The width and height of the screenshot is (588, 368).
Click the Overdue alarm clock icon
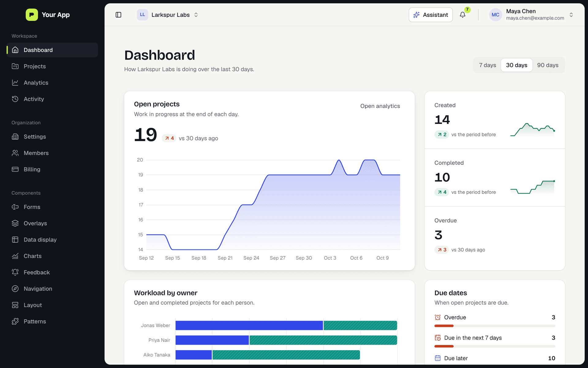[x=438, y=317]
